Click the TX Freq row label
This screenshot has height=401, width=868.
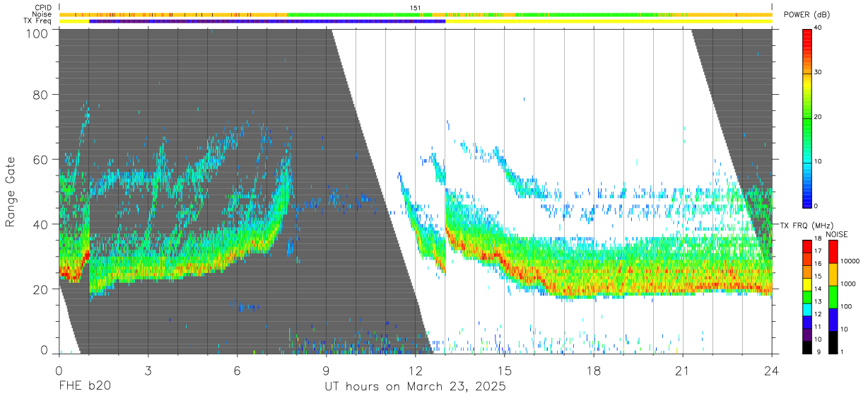click(37, 21)
